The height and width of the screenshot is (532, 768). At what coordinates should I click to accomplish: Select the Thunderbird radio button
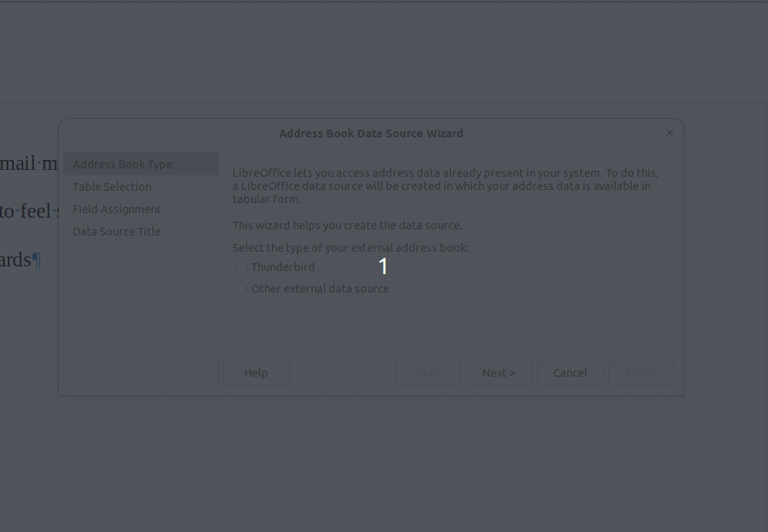pyautogui.click(x=242, y=267)
